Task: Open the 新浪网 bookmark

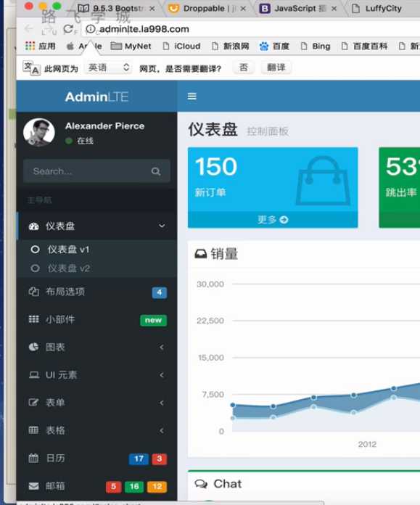Action: click(231, 46)
